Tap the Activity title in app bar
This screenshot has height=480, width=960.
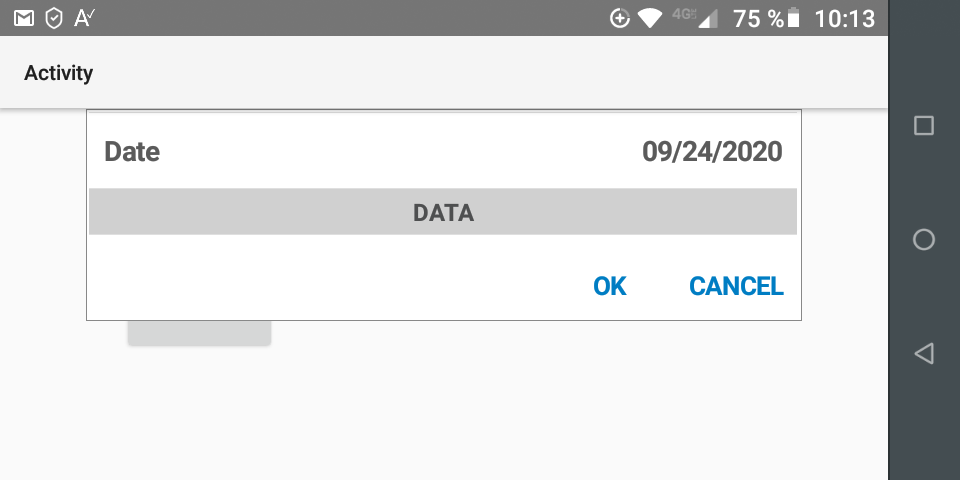point(58,73)
